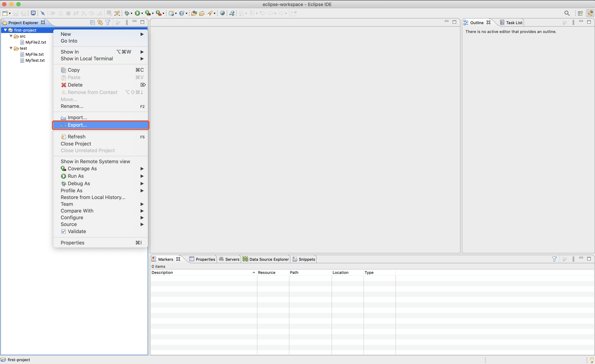
Task: Click the Open Perspective icon
Action: (x=580, y=13)
